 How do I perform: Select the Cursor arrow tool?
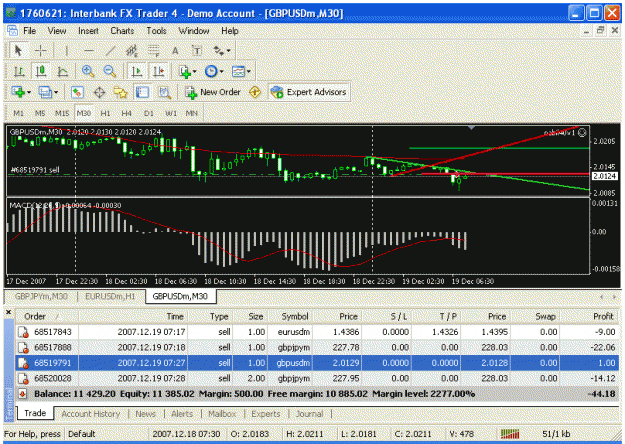click(18, 51)
